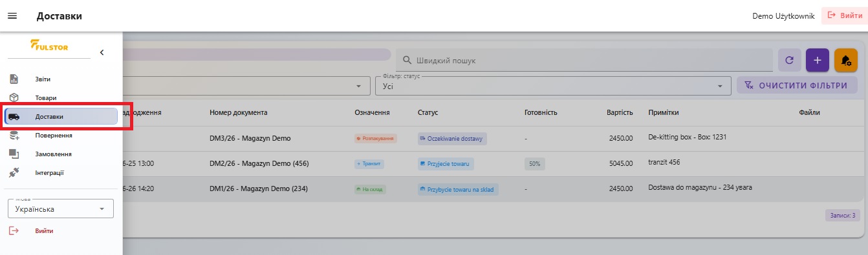Click Przybycie towaru na skład status chip
Image resolution: width=868 pixels, height=255 pixels.
(x=458, y=189)
